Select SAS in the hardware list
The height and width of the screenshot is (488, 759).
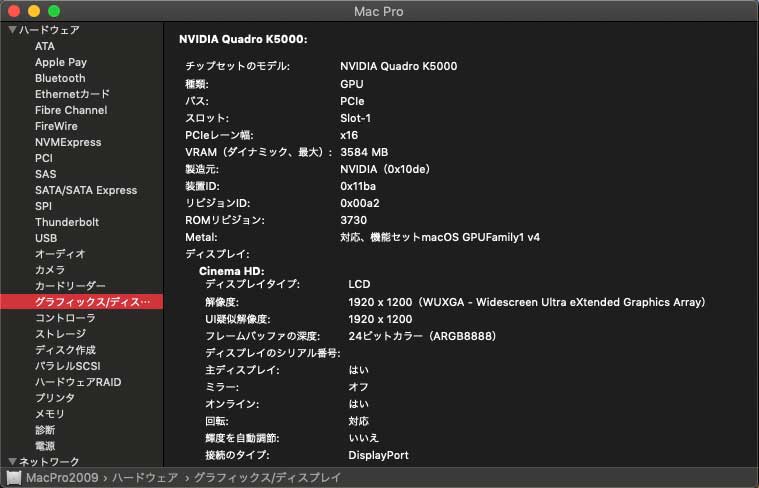[46, 174]
